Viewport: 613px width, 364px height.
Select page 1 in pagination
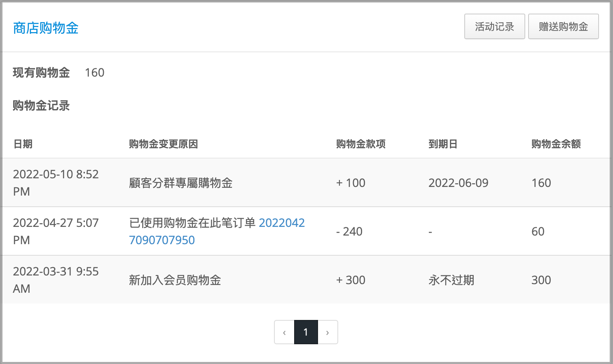[x=306, y=332]
